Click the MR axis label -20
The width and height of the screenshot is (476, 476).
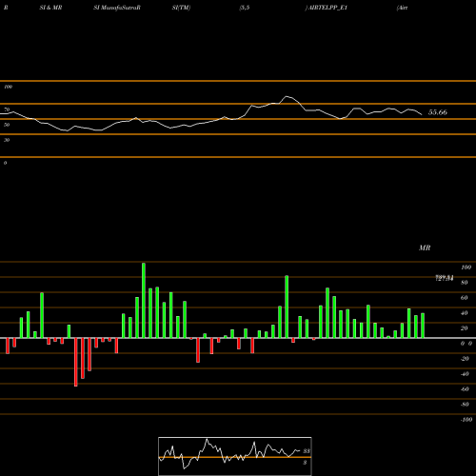465,359
